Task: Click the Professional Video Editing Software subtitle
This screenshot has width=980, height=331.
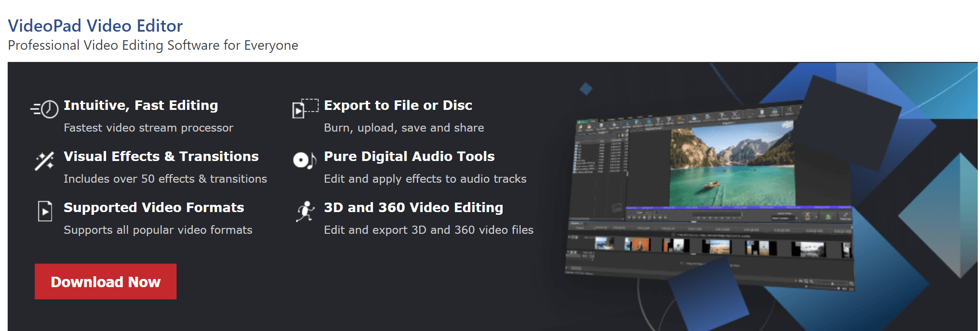Action: click(153, 45)
